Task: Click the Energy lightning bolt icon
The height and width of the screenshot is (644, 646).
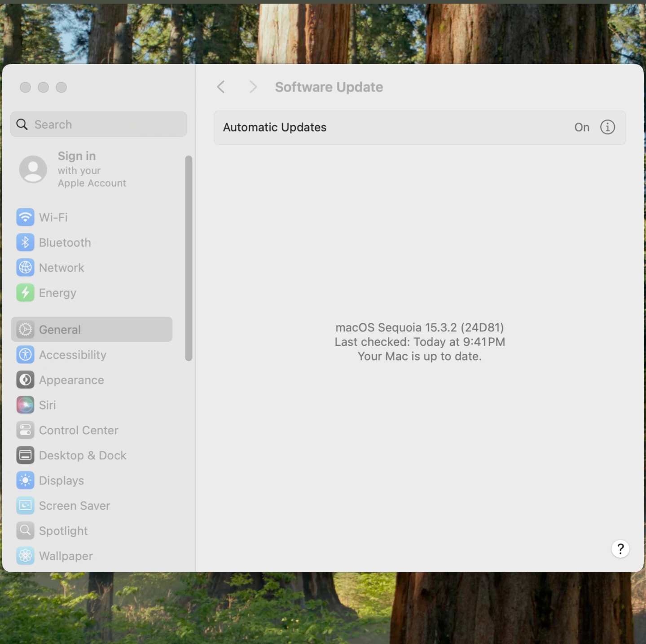Action: (x=25, y=293)
